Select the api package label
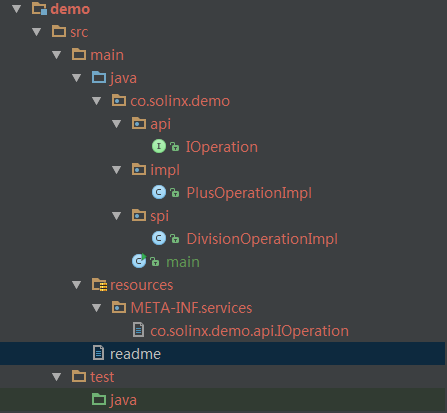This screenshot has width=447, height=413. click(x=161, y=125)
